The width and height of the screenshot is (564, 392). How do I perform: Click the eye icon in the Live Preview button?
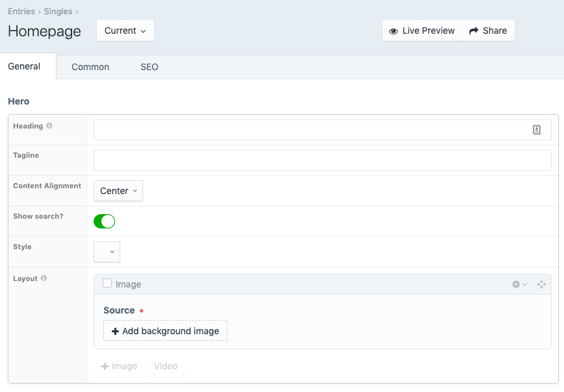coord(394,31)
